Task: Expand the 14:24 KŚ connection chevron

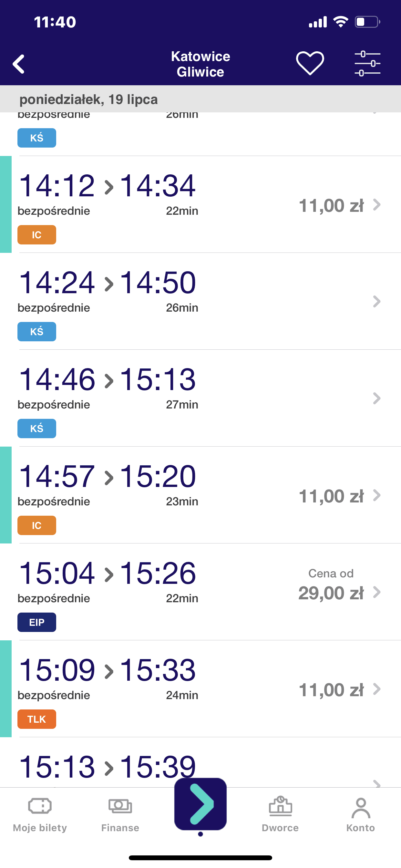Action: (377, 302)
